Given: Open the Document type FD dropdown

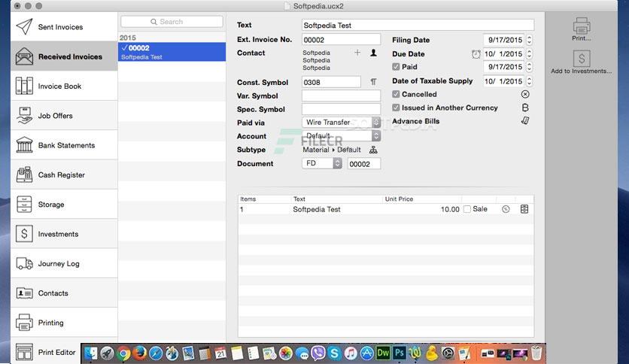Looking at the screenshot, I should pos(322,163).
